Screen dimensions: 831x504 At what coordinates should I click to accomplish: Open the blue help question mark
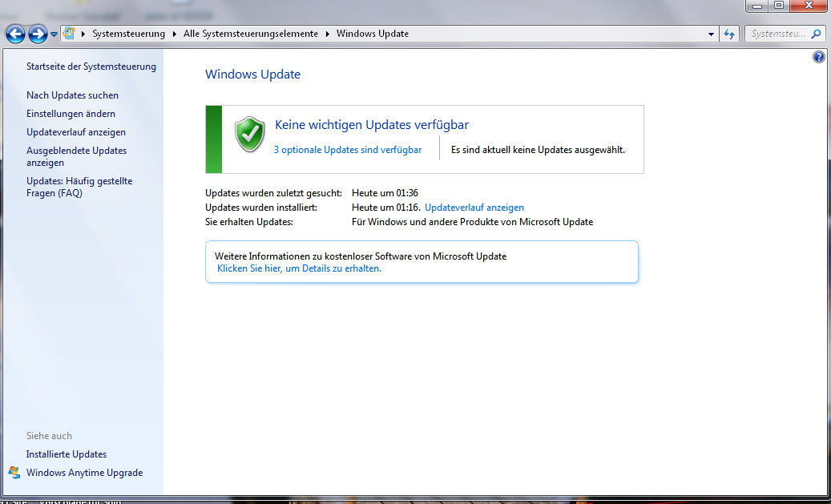[819, 57]
